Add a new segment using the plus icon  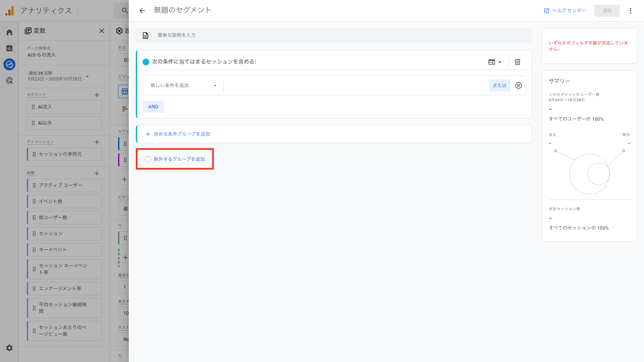[x=97, y=95]
